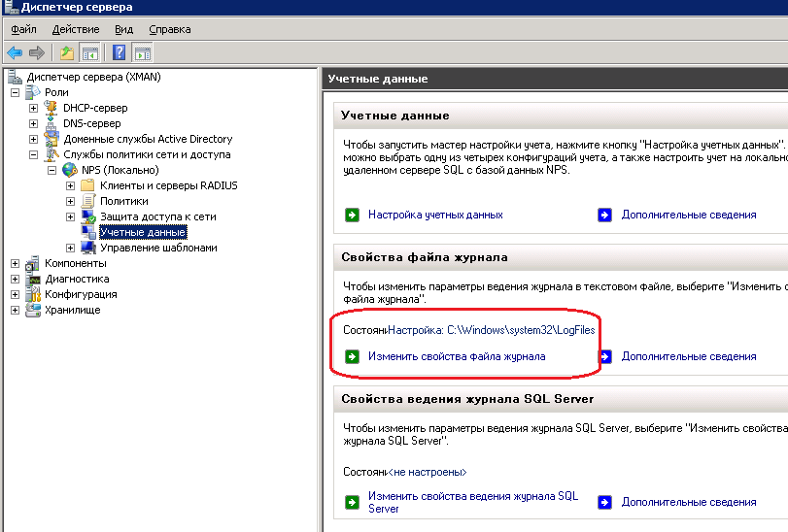The width and height of the screenshot is (788, 532).
Task: Collapse the Роли tree node
Action: pos(15,92)
